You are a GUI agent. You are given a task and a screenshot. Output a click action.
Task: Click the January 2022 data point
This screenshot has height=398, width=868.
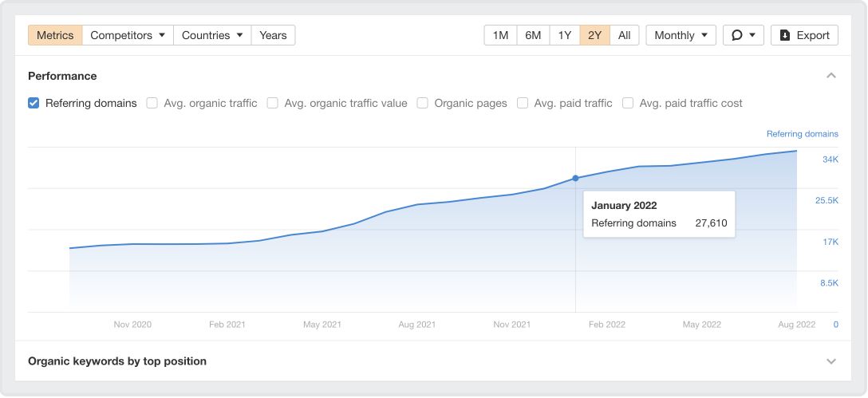pyautogui.click(x=576, y=178)
